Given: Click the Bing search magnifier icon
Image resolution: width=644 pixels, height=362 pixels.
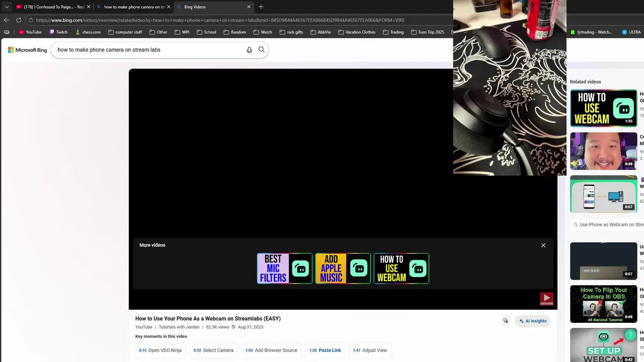Looking at the screenshot, I should [262, 50].
